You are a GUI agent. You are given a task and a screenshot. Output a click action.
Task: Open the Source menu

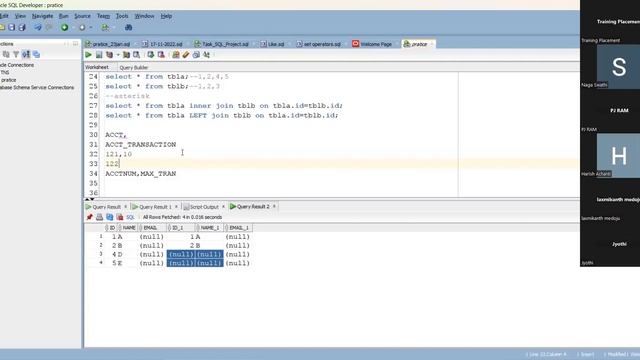click(x=82, y=16)
